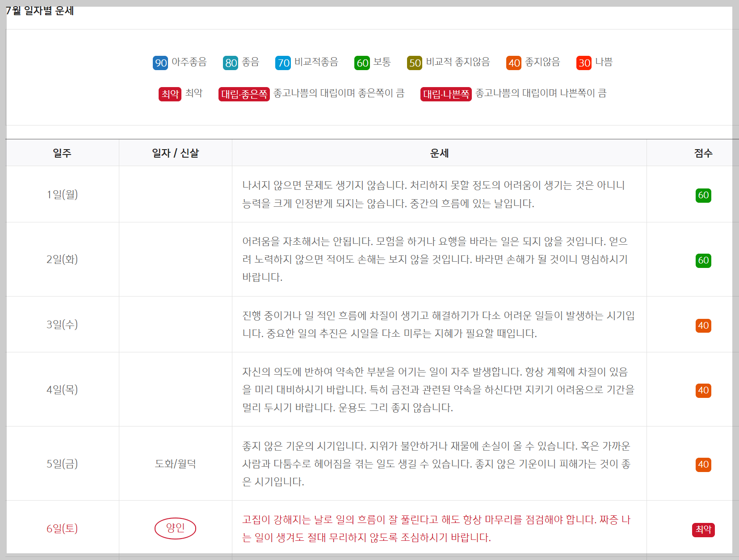Open details for 1일(월) row
This screenshot has height=560, width=739.
point(62,194)
